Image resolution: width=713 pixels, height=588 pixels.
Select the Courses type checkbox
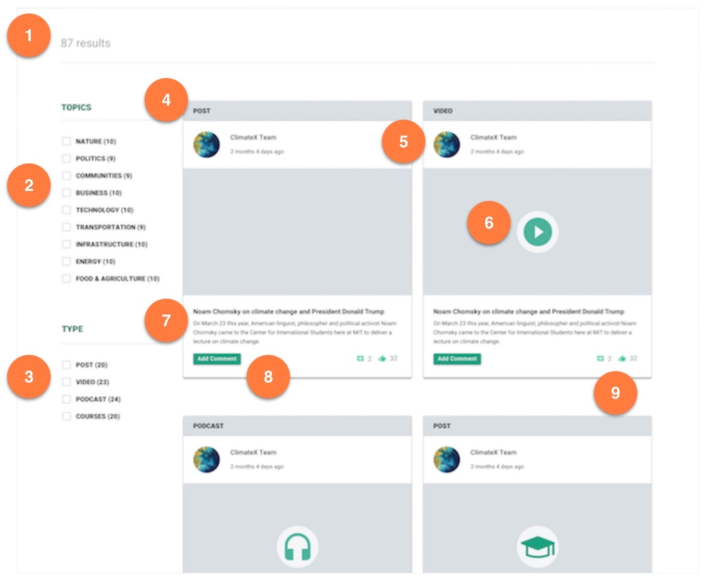point(66,416)
